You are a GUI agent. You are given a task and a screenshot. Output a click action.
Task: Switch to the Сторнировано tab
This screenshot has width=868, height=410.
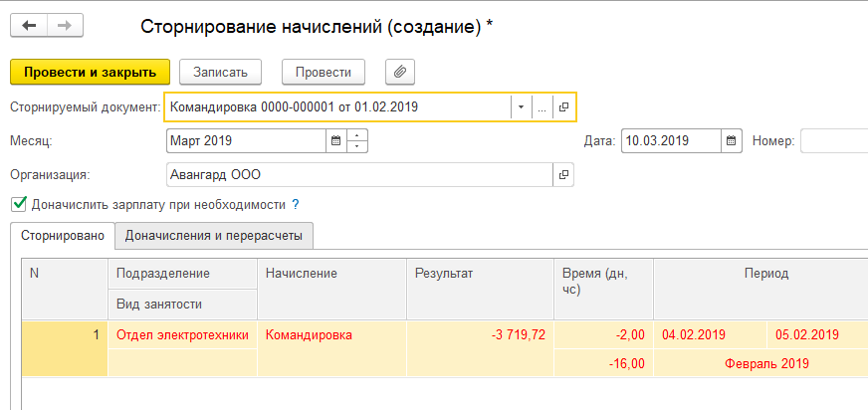click(x=62, y=235)
